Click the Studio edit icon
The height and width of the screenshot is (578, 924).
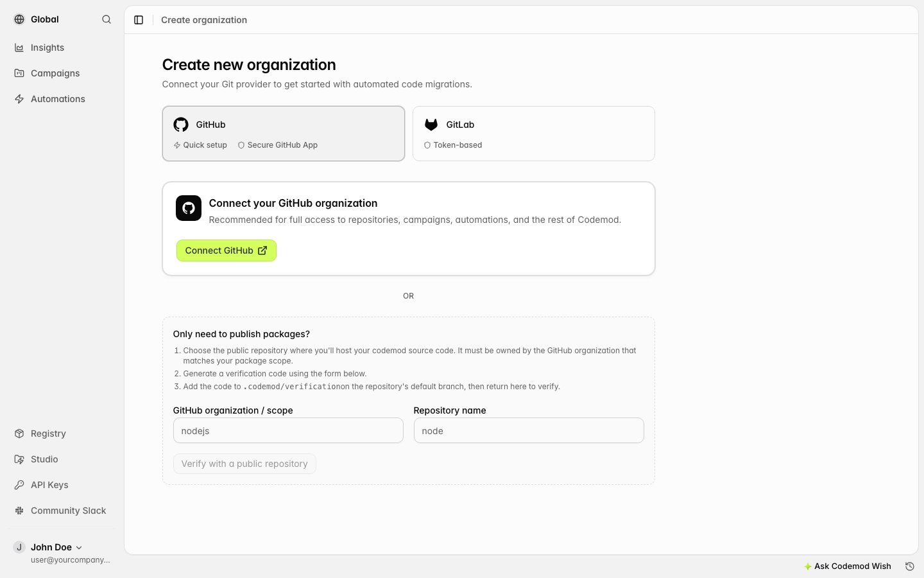pyautogui.click(x=19, y=459)
